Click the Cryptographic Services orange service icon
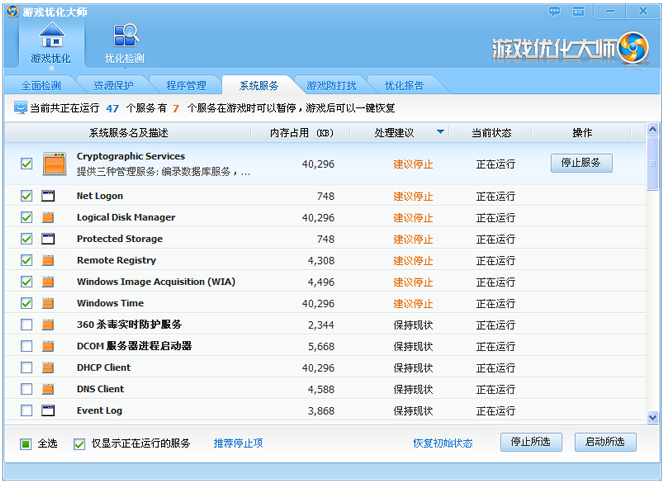The width and height of the screenshot is (665, 484). point(54,164)
